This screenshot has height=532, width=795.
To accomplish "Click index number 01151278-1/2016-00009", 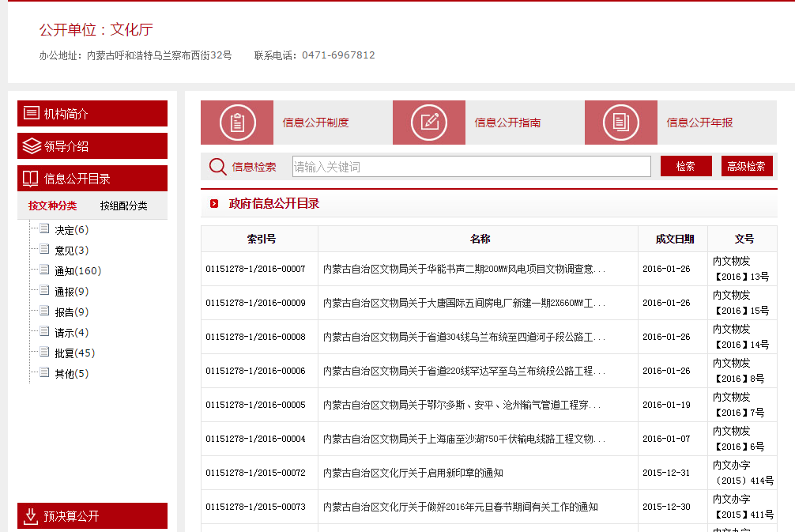I will click(255, 303).
